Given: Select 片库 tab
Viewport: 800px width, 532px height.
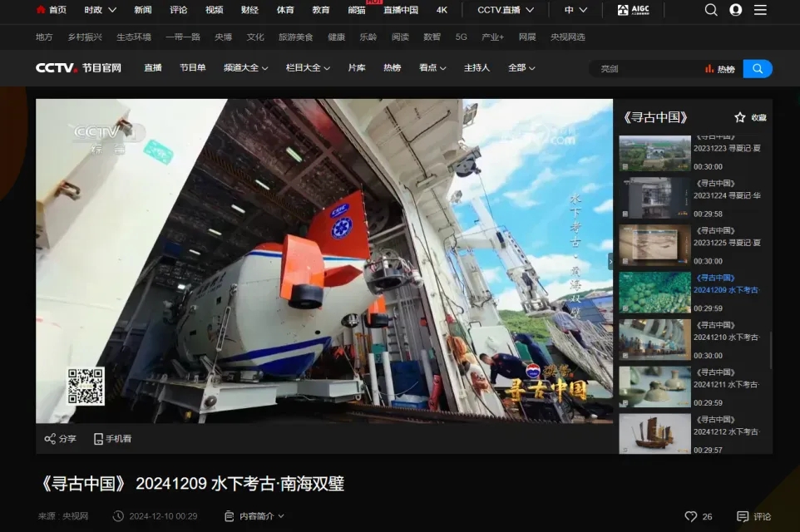Looking at the screenshot, I should pos(357,68).
